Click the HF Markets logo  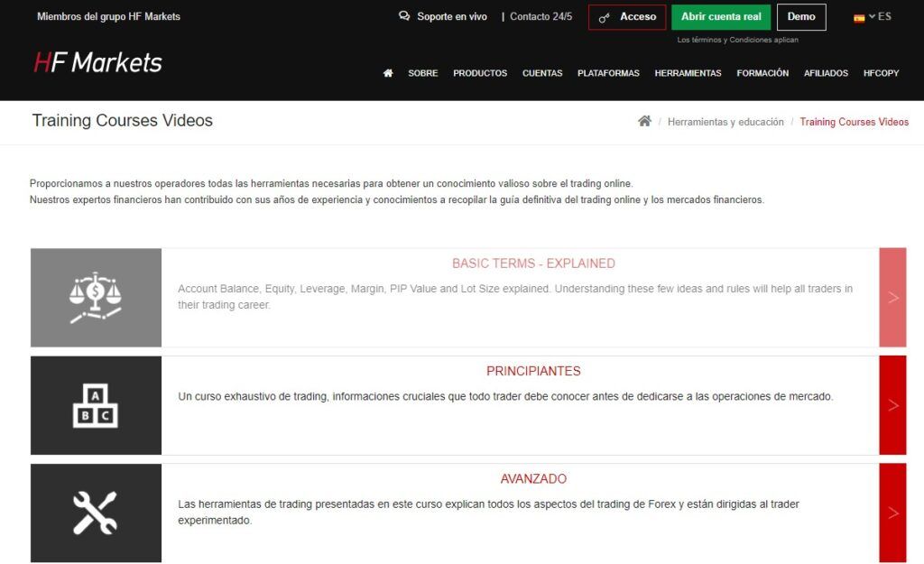[97, 62]
